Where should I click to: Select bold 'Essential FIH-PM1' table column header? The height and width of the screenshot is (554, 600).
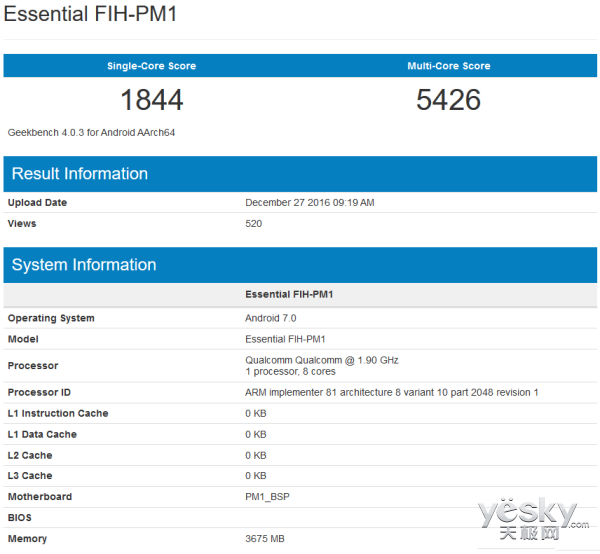[289, 294]
